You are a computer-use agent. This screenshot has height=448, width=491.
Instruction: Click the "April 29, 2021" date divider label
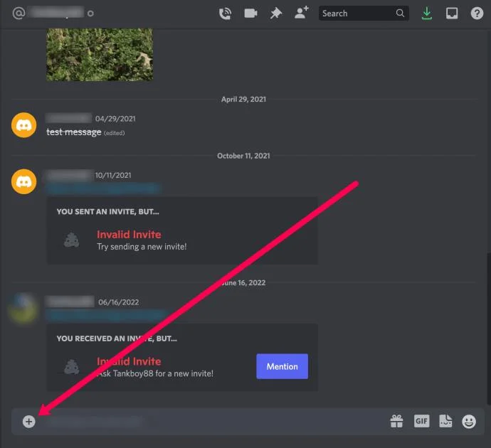point(243,99)
